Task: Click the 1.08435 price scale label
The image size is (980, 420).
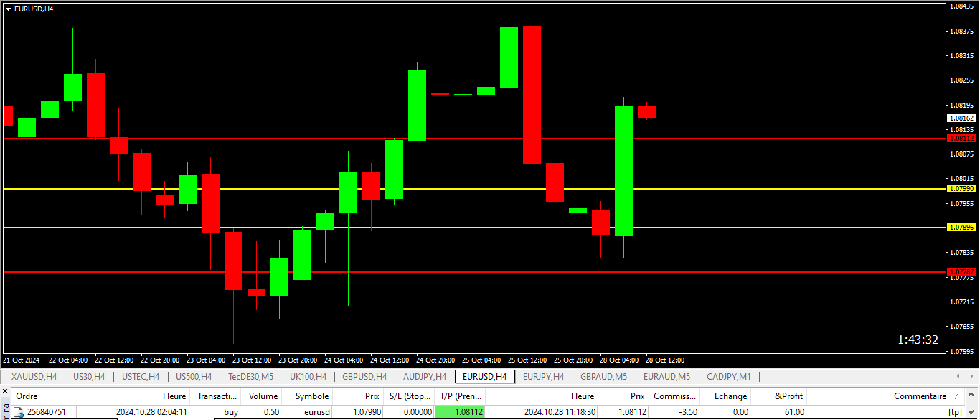Action: pos(961,6)
